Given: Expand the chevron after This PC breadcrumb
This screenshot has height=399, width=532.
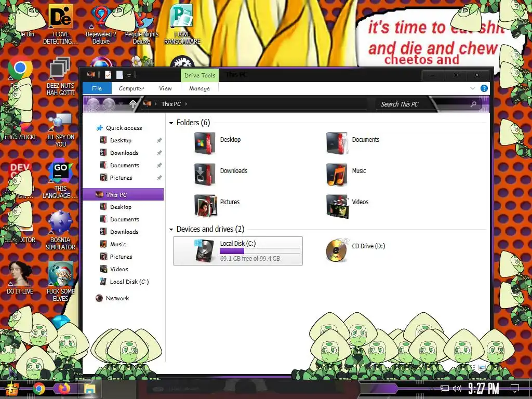Looking at the screenshot, I should tap(187, 104).
